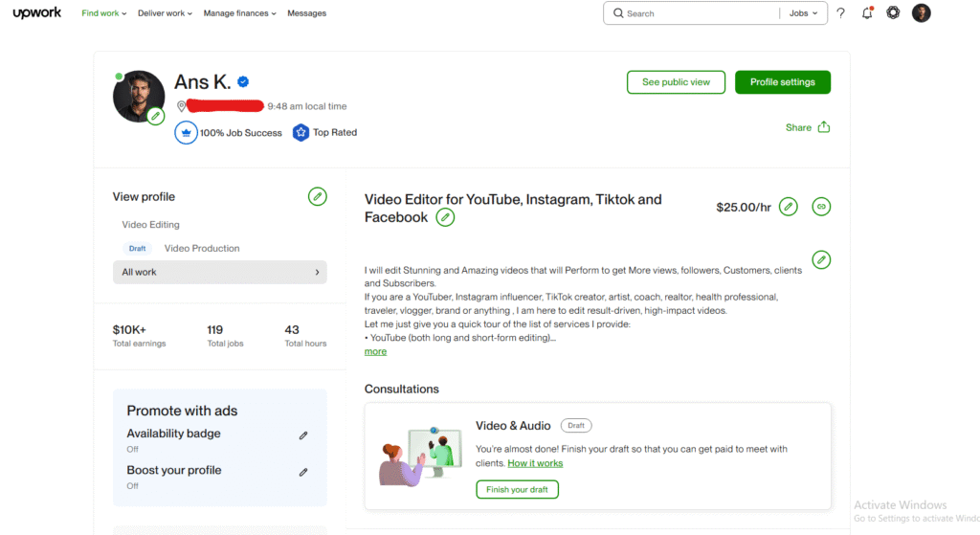Screen dimensions: 980x535
Task: Edit the profile overview description pencil
Action: (821, 259)
